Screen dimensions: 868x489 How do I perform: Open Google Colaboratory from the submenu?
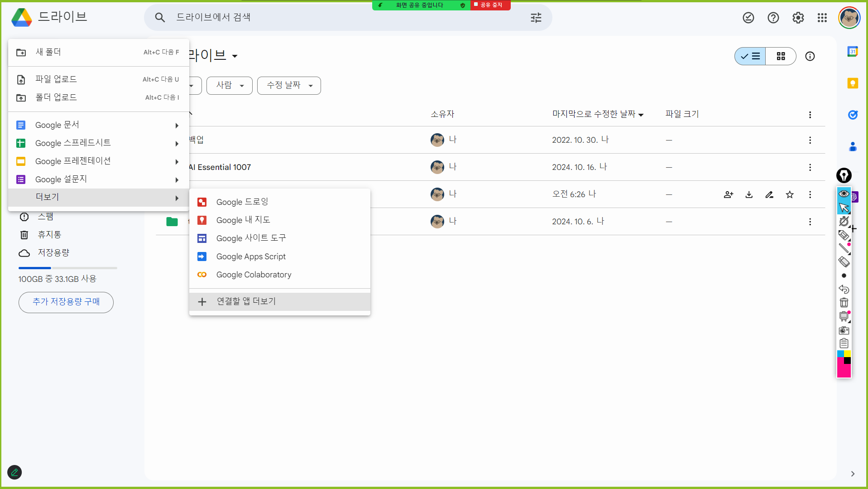click(254, 275)
